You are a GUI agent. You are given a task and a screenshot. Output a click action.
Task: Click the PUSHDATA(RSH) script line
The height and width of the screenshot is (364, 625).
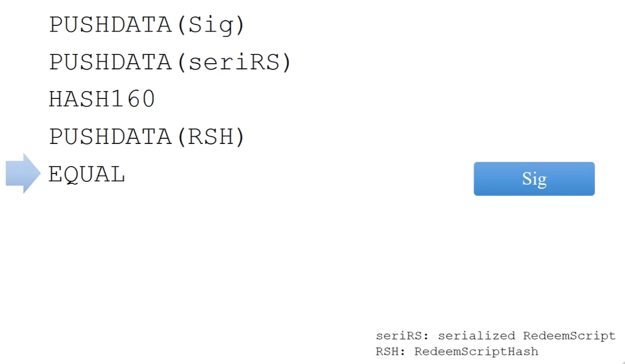coord(147,137)
